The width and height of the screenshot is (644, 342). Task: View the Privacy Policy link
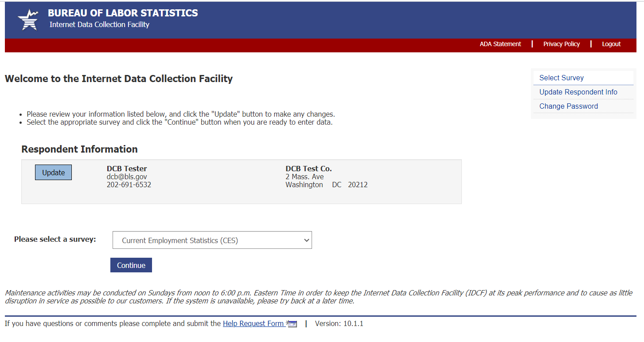click(x=561, y=44)
